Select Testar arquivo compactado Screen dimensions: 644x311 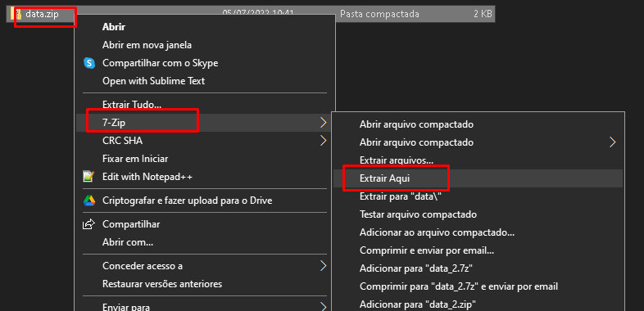(x=418, y=214)
